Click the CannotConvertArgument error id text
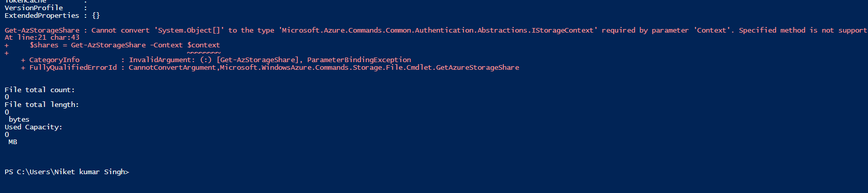The image size is (868, 193). pyautogui.click(x=172, y=68)
